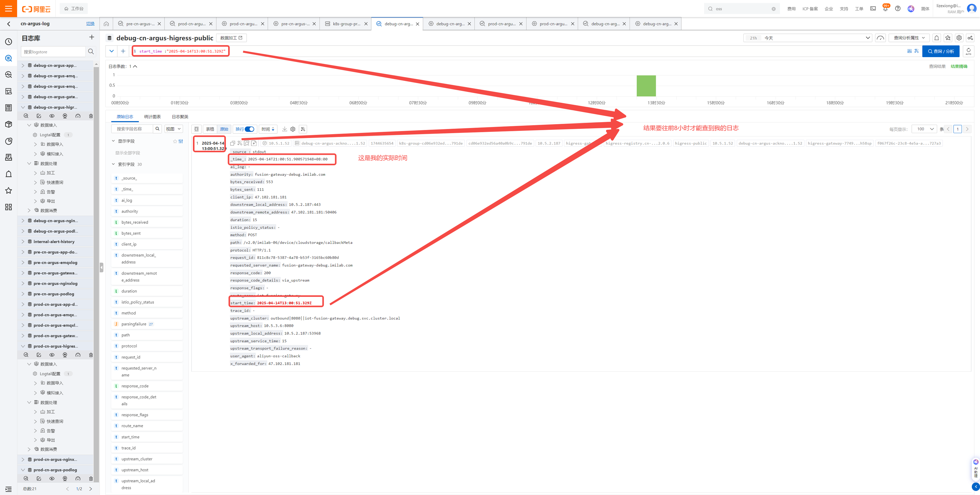The image size is (980, 495).
Task: Toggle eye icon under prod-cn-argus-higres logstore
Action: [x=52, y=355]
